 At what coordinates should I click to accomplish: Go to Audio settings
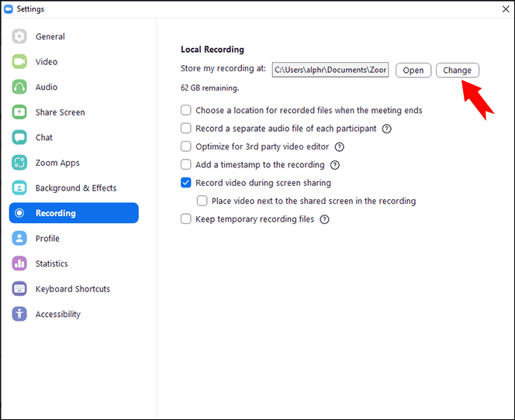(x=74, y=87)
